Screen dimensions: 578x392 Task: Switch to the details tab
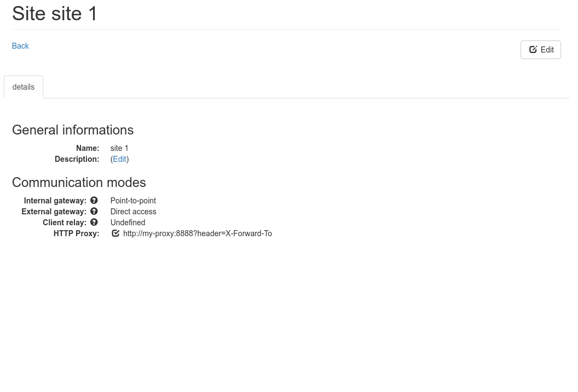click(24, 87)
